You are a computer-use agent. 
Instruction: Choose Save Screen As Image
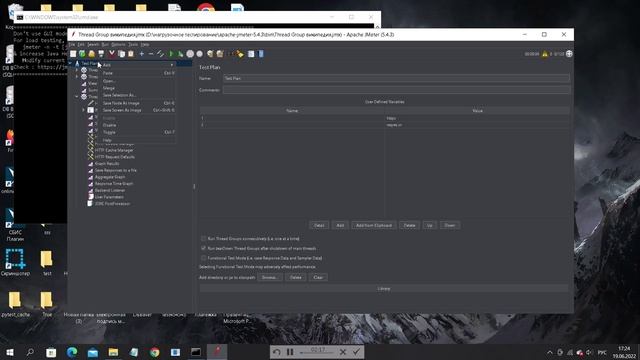click(x=138, y=110)
